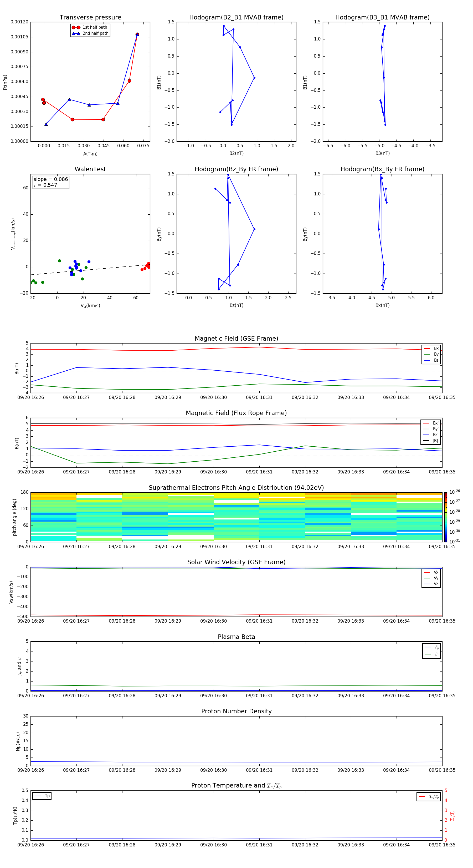Click the "Hodogram(B3_B1 MVAB frame)" title
Screen dimensions: 473x868
coord(382,18)
